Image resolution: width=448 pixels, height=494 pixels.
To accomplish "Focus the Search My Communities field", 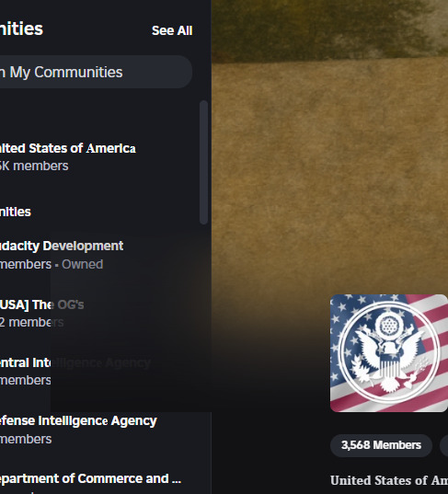I will [96, 72].
